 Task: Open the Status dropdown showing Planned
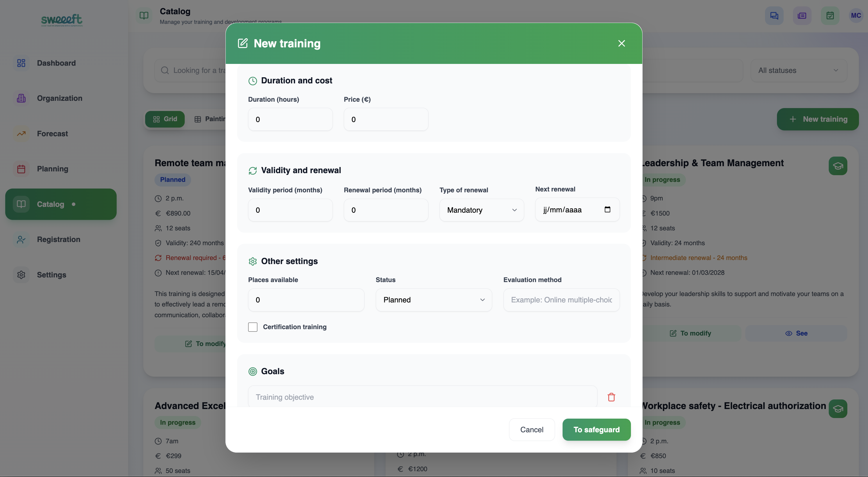(x=434, y=300)
